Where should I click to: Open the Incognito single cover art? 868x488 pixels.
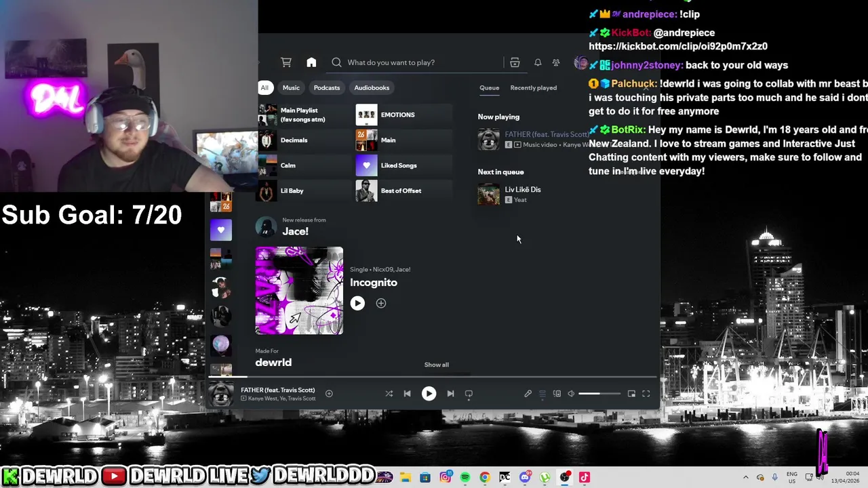(299, 291)
